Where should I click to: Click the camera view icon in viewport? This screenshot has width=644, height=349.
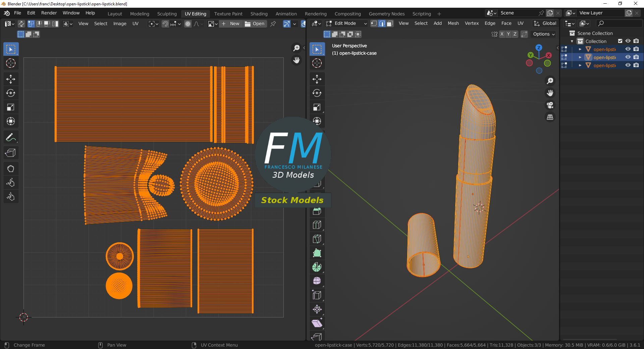(550, 105)
